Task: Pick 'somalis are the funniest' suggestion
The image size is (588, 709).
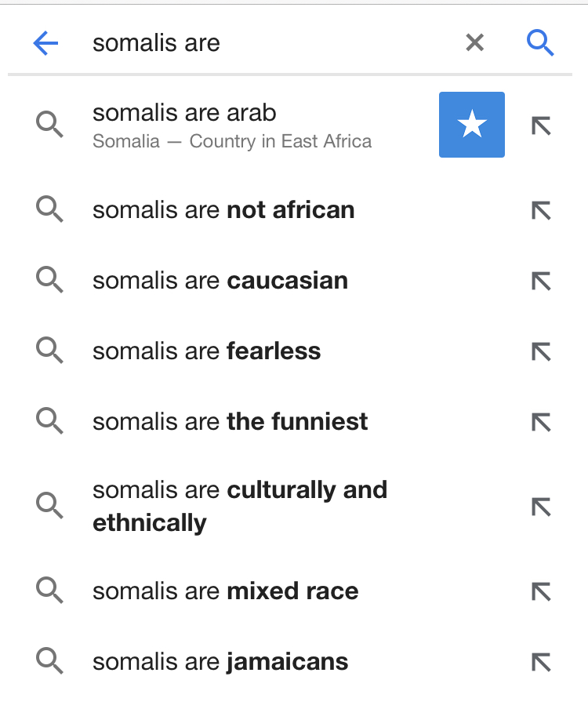Action: pos(230,422)
